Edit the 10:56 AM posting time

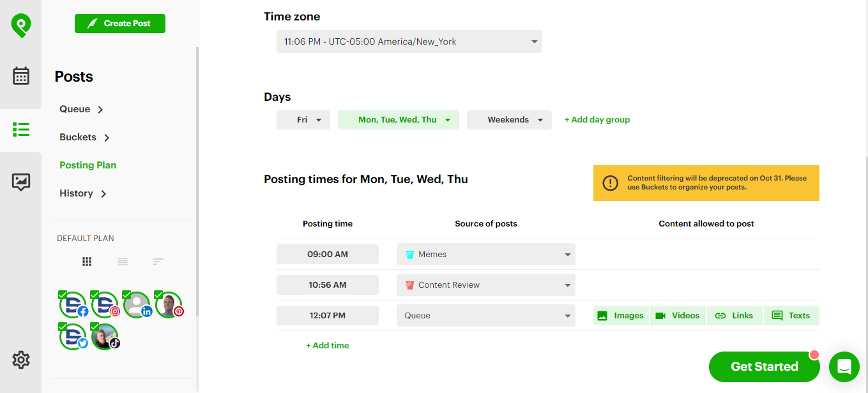click(327, 285)
